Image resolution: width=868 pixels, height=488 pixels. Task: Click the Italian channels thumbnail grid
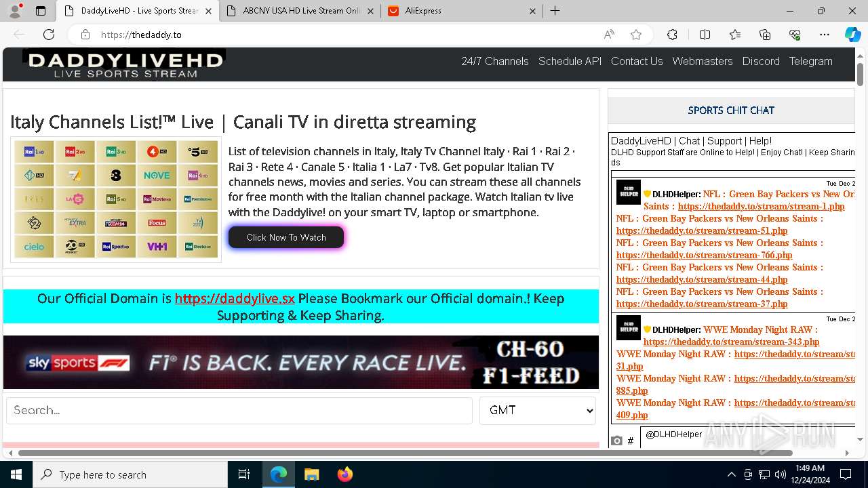(x=116, y=199)
